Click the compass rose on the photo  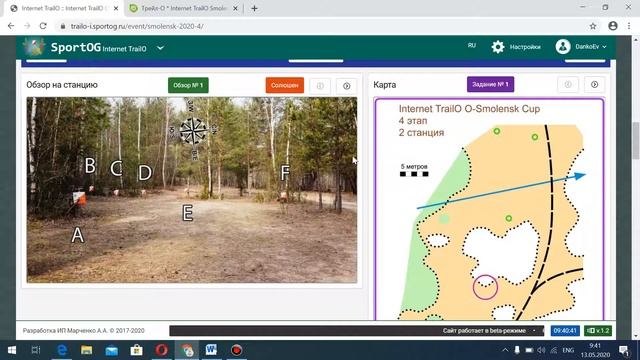193,131
